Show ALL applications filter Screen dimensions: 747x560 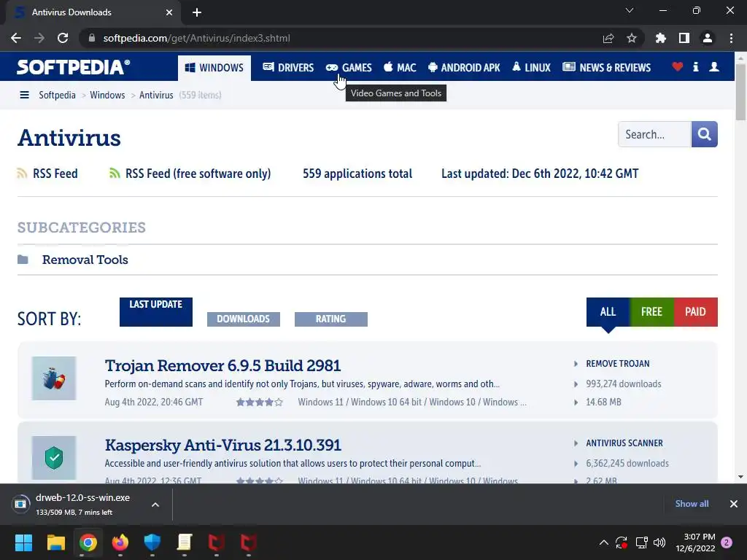[608, 312]
